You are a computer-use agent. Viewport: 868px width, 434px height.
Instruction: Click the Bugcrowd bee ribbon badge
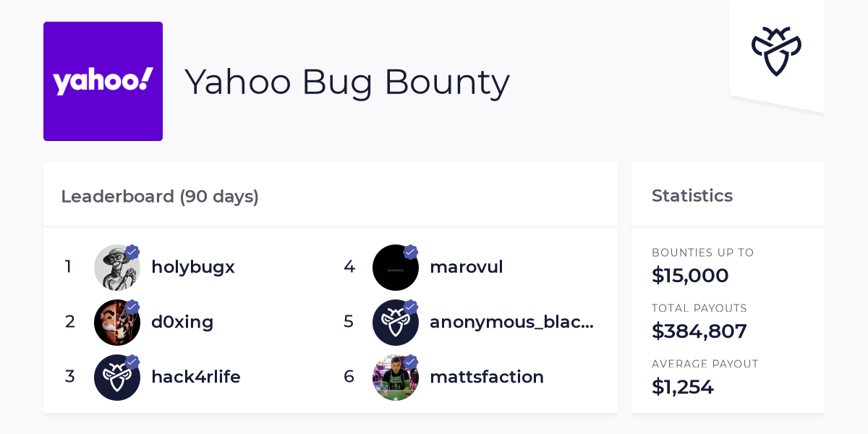click(x=776, y=51)
